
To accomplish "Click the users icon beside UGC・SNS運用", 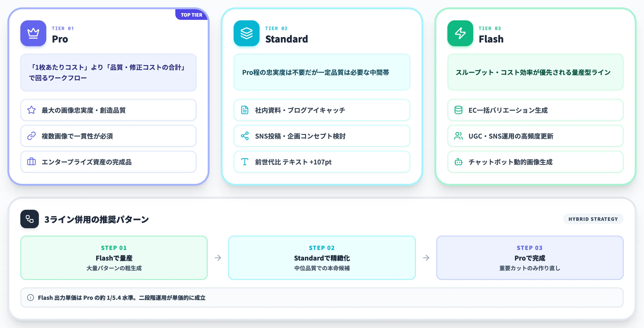I will pos(458,136).
